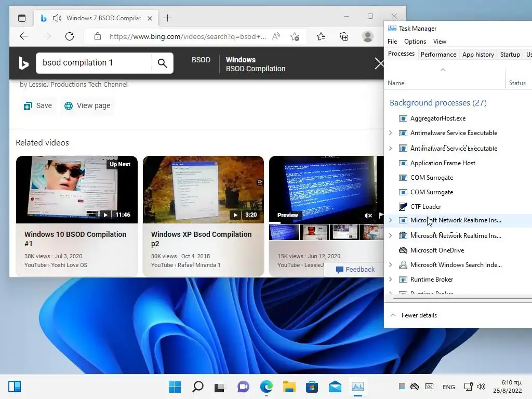Open Collections icon in Edge toolbar
532x399 pixels.
(344, 36)
